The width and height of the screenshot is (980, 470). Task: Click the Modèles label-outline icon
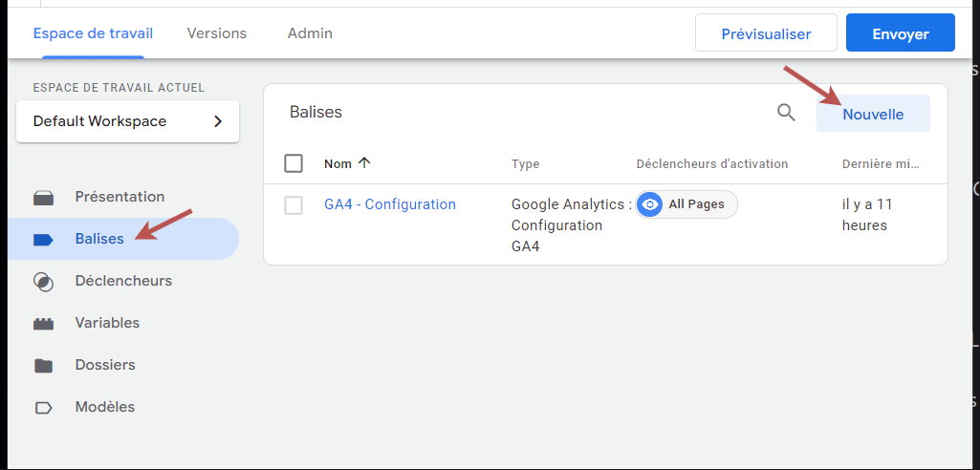coord(43,408)
